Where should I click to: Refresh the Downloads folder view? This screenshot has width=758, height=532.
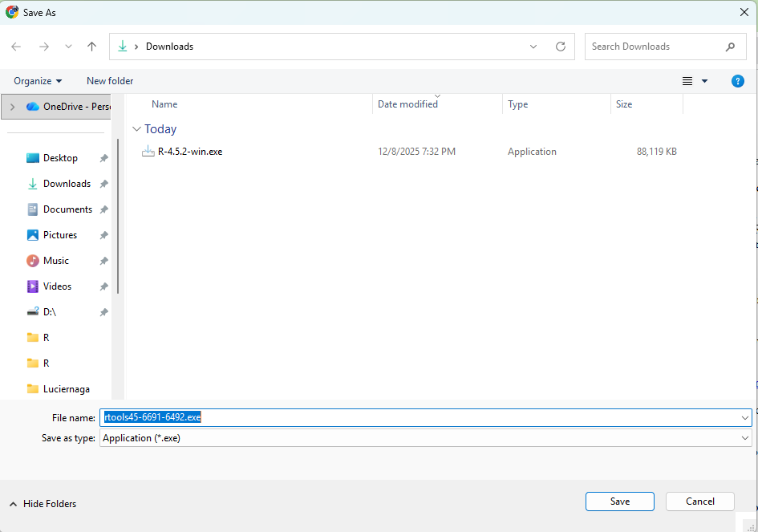coord(561,47)
